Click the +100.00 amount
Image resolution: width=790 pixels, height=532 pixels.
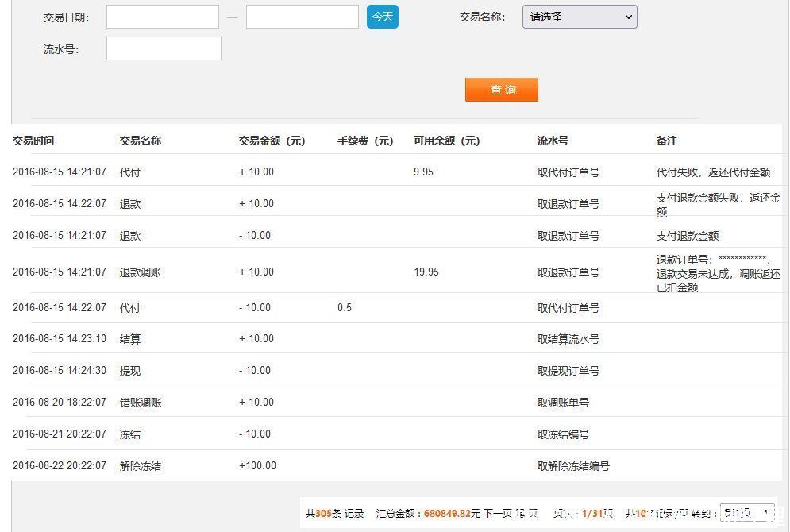click(x=257, y=465)
